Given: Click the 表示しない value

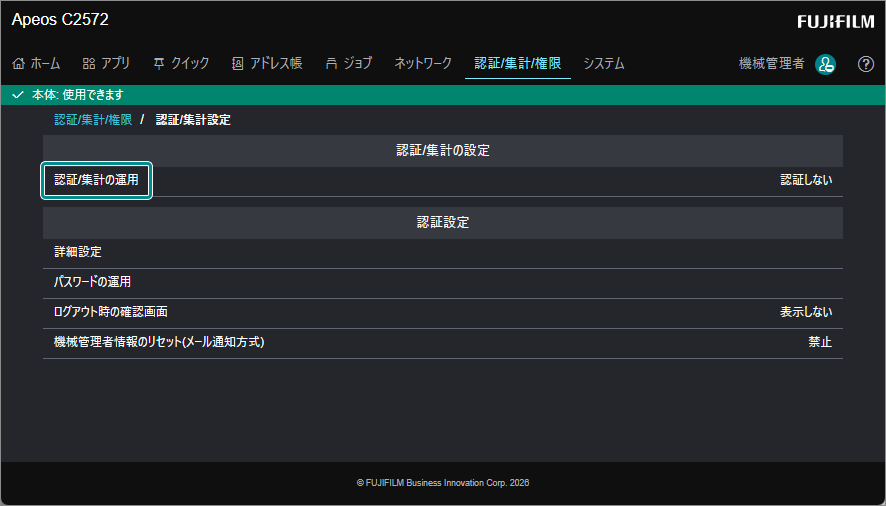Looking at the screenshot, I should pyautogui.click(x=806, y=312).
